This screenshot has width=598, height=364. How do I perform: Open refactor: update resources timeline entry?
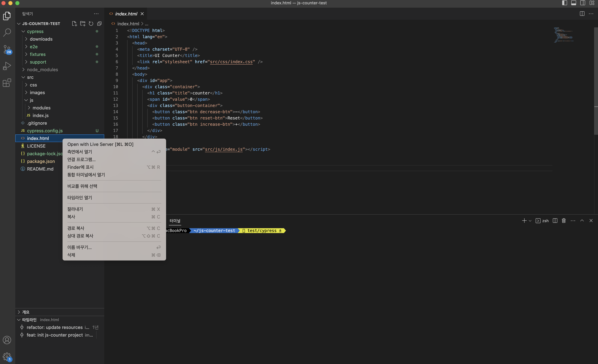click(x=60, y=327)
